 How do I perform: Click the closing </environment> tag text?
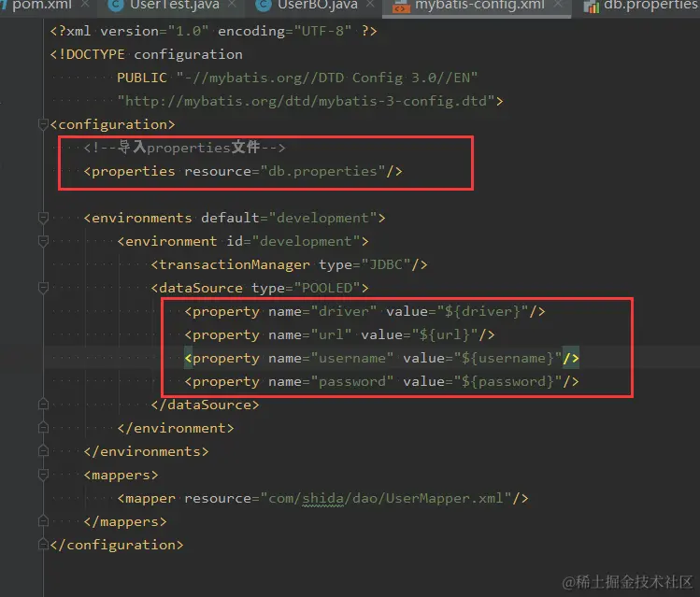coord(176,428)
